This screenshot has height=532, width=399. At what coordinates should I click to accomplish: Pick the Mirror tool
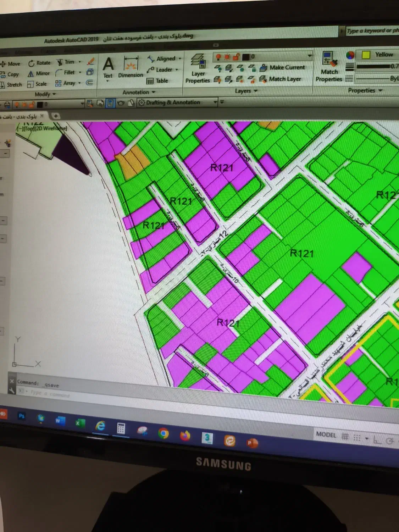[39, 74]
